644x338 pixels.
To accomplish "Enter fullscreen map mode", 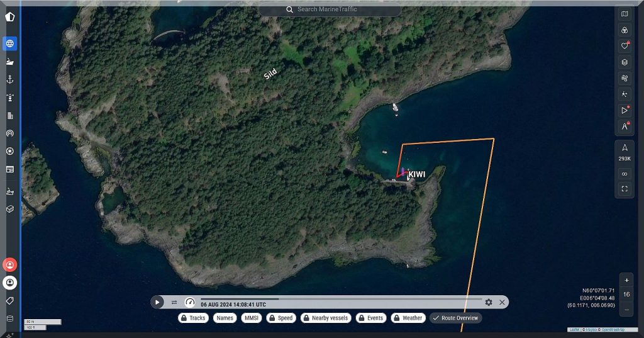I will tap(624, 188).
